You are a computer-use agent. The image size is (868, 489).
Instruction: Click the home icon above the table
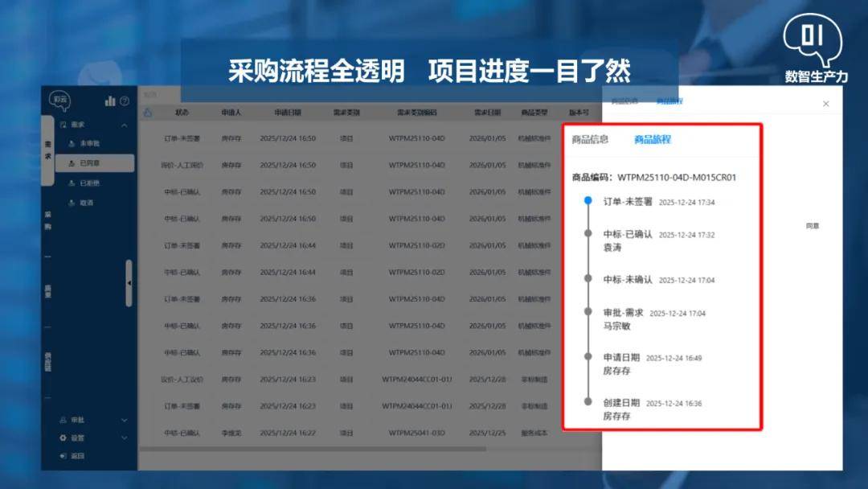click(147, 113)
